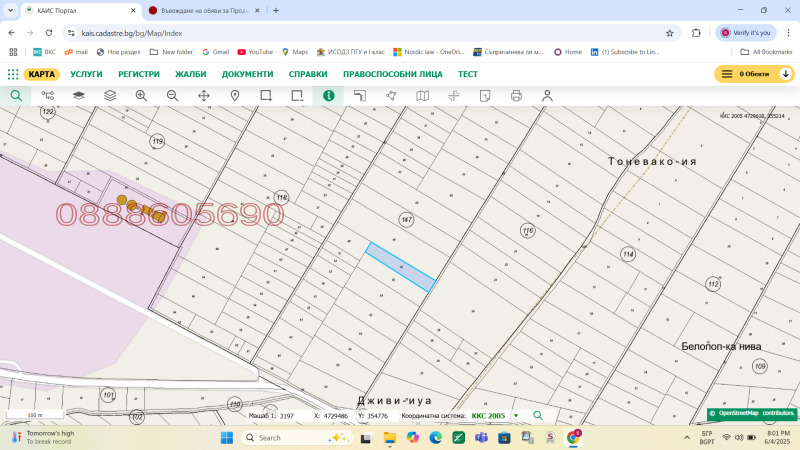Open the New folder bookmark folder
This screenshot has width=800, height=450.
[171, 52]
